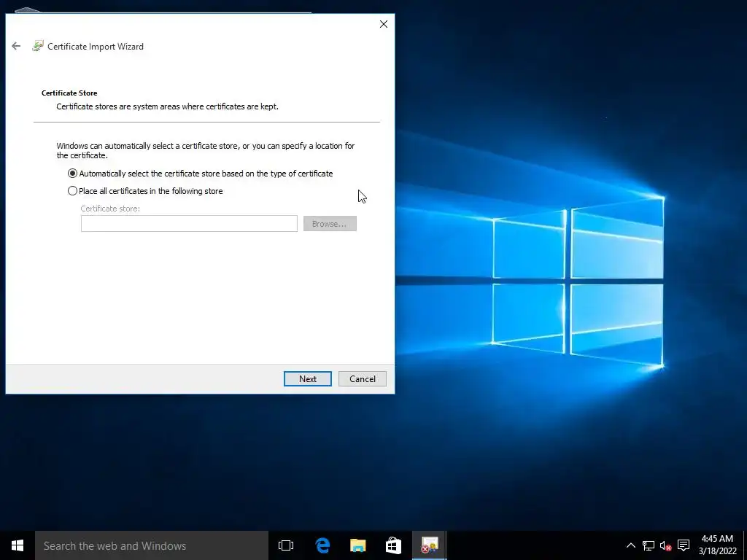
Task: Open the Action Center notifications icon
Action: pos(684,545)
